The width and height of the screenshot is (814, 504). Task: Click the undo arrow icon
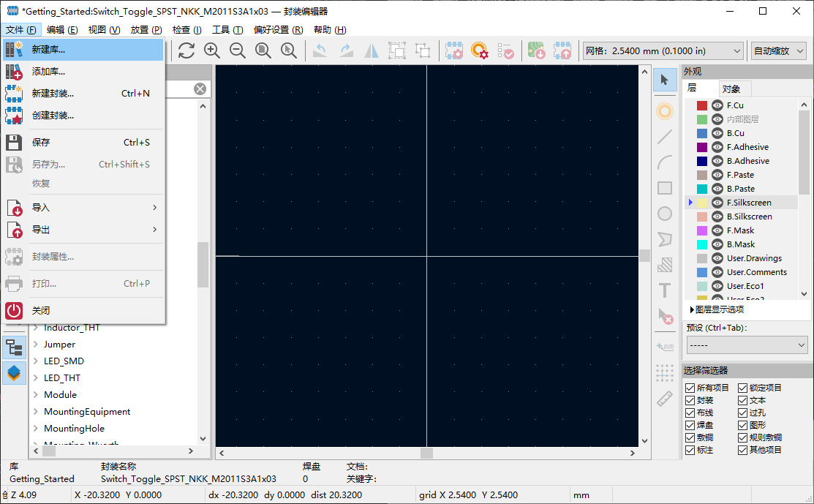coord(320,50)
